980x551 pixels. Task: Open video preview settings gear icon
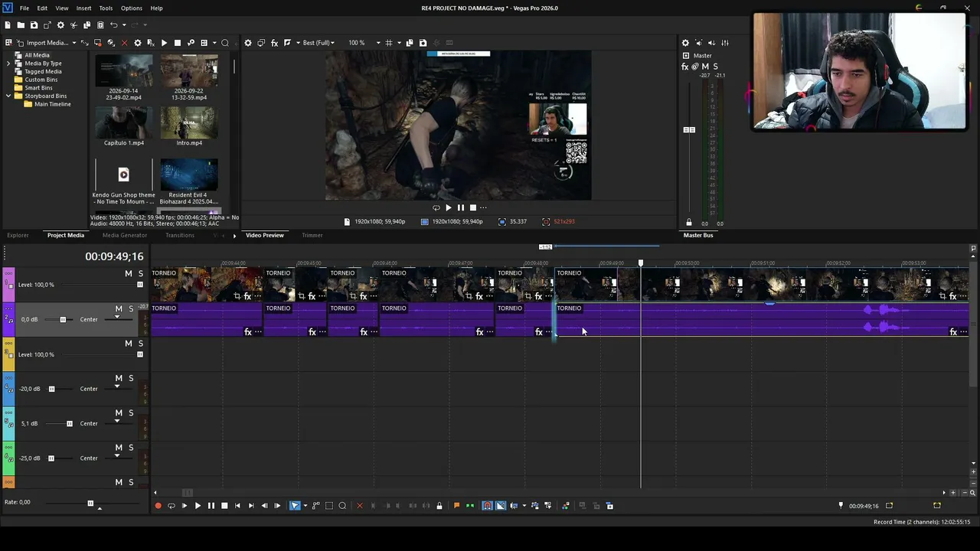tap(248, 43)
